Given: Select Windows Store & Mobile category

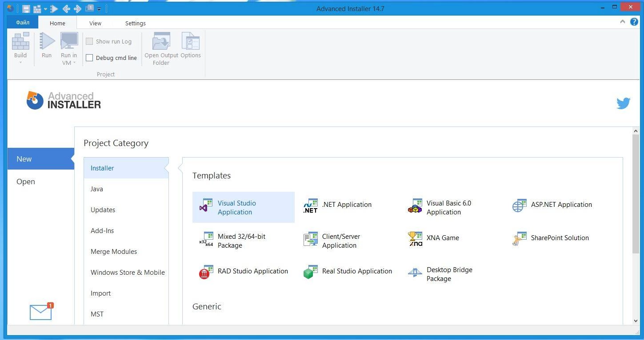Looking at the screenshot, I should pyautogui.click(x=126, y=272).
